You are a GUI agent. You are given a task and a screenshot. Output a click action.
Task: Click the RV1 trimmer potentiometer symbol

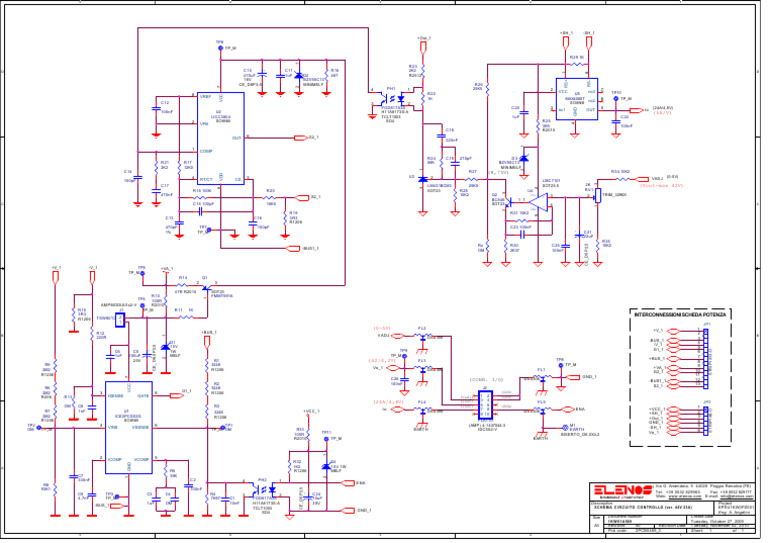[597, 197]
